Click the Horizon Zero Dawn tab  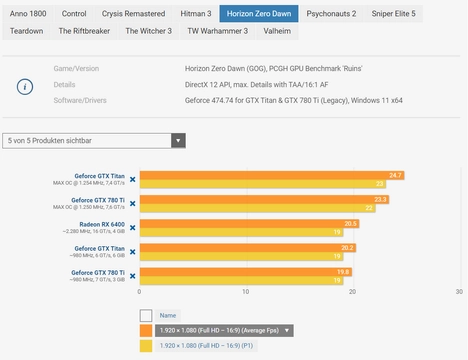pos(259,14)
